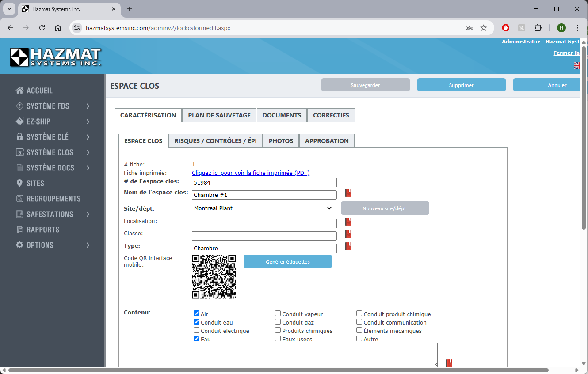
Task: Click the red book icon next to Localisation field
Action: tap(348, 222)
